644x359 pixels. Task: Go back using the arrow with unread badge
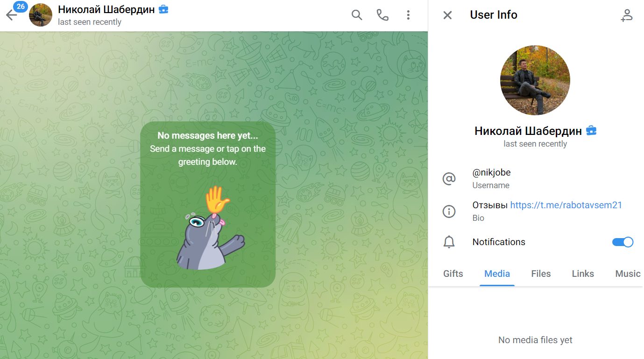[12, 15]
